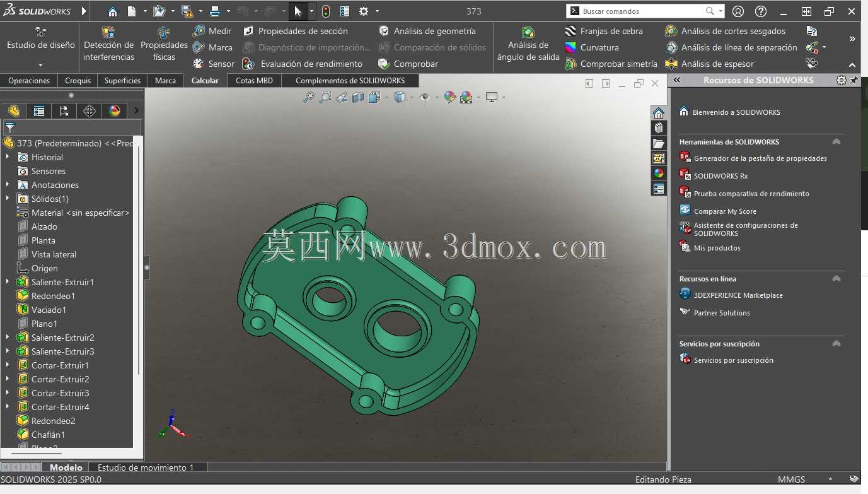Open 3DEXPERIENCE Marketplace link
This screenshot has height=494, width=868.
point(738,295)
